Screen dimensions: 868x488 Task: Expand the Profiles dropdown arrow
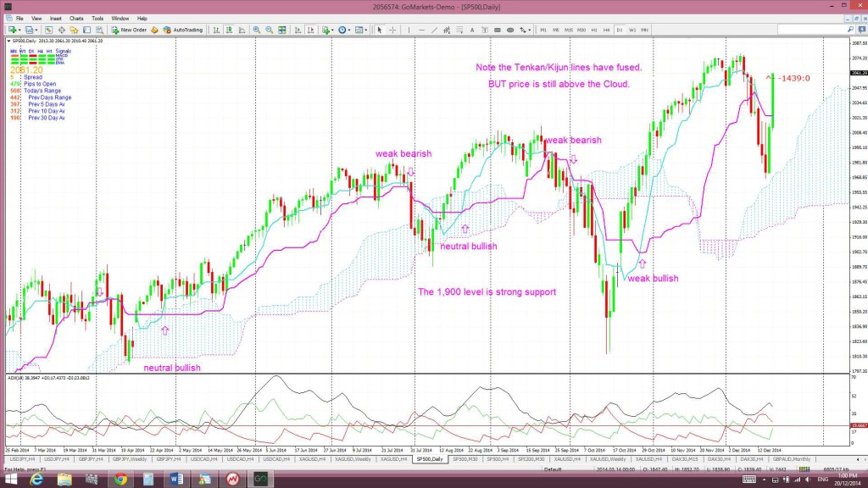[36, 30]
